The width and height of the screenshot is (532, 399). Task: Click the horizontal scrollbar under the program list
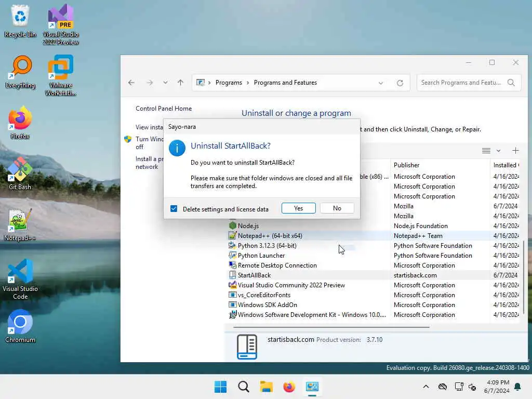331,327
